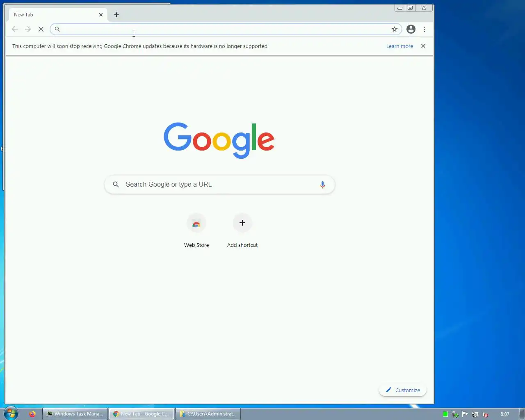
Task: Select the New Tab tab
Action: [x=58, y=15]
